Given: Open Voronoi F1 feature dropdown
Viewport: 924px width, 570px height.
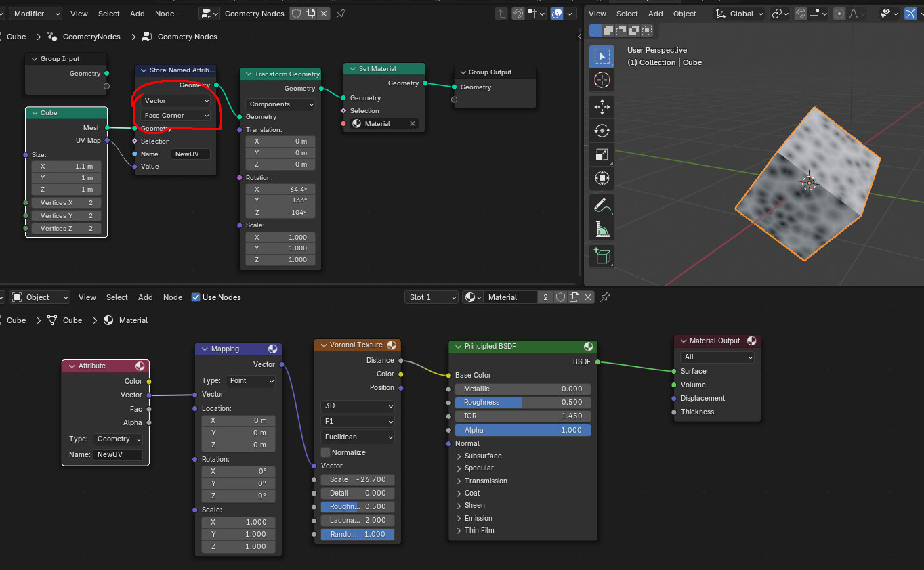Looking at the screenshot, I should point(358,422).
